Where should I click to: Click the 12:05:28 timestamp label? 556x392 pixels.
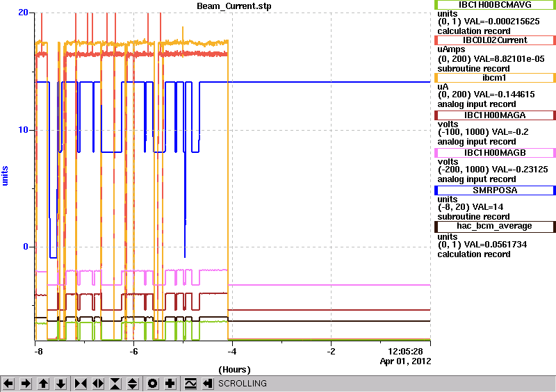[x=406, y=352]
